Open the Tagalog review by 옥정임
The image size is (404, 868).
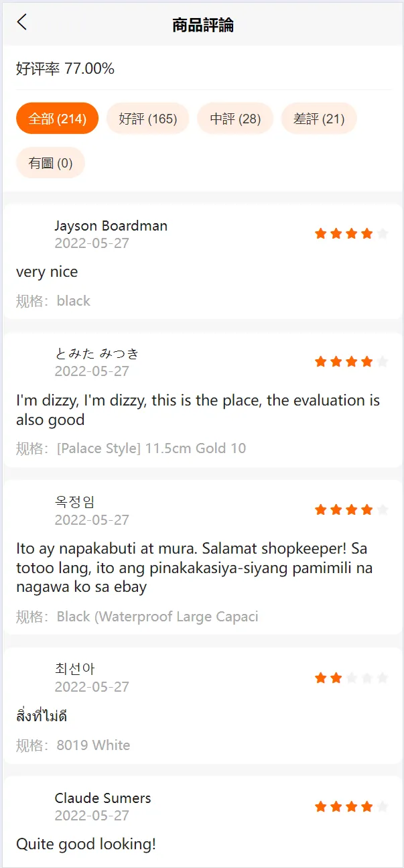[194, 568]
